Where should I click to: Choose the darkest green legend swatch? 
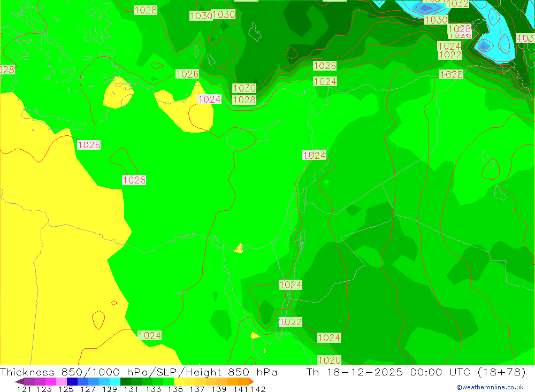126,381
